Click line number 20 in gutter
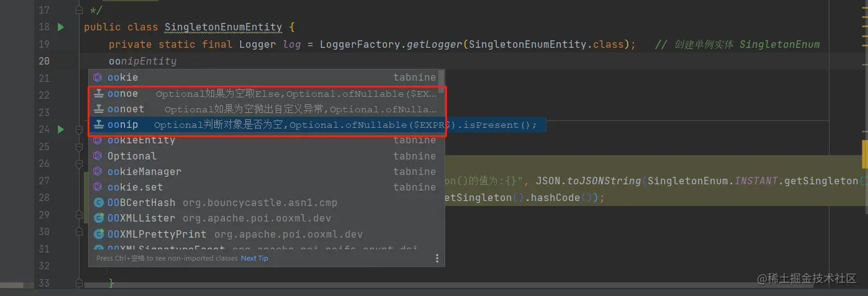 [x=43, y=61]
